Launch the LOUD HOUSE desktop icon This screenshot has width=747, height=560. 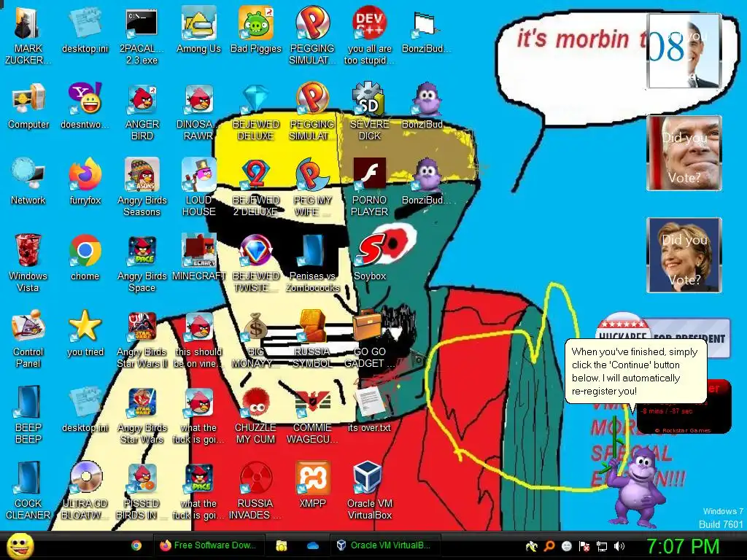tap(198, 187)
